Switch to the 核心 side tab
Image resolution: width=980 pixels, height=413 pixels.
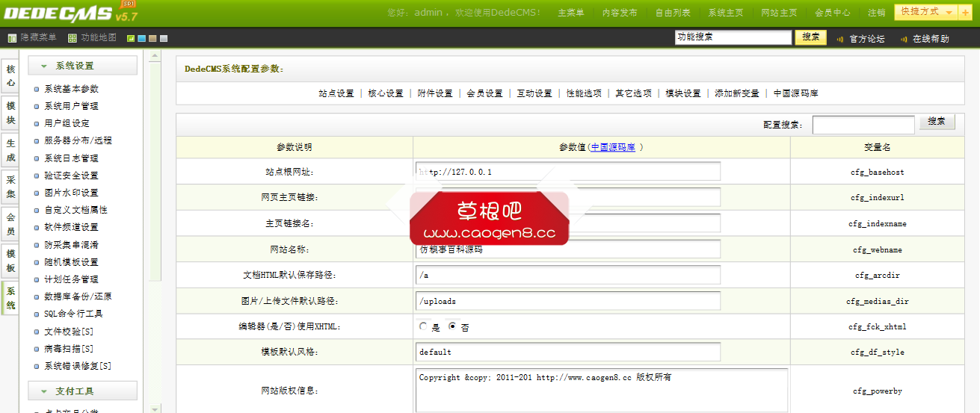[10, 75]
